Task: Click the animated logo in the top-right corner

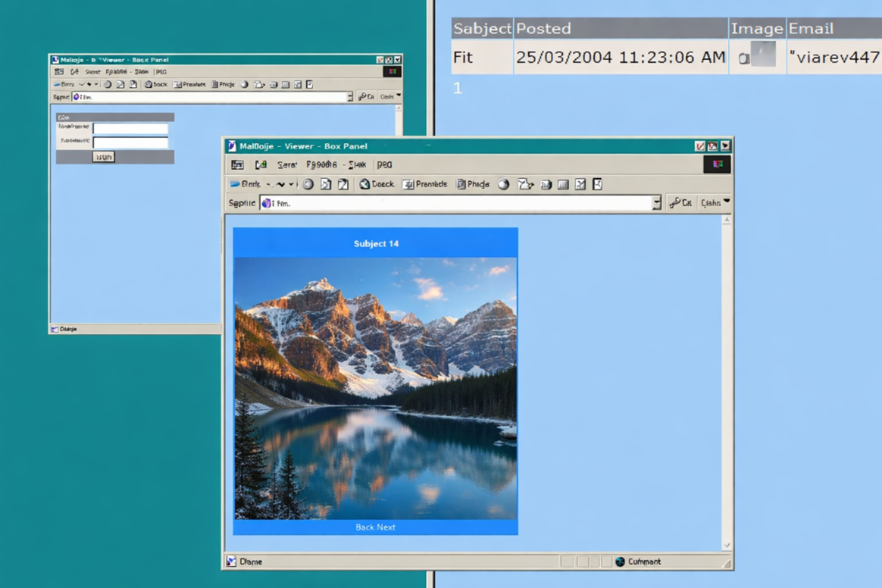Action: tap(717, 165)
